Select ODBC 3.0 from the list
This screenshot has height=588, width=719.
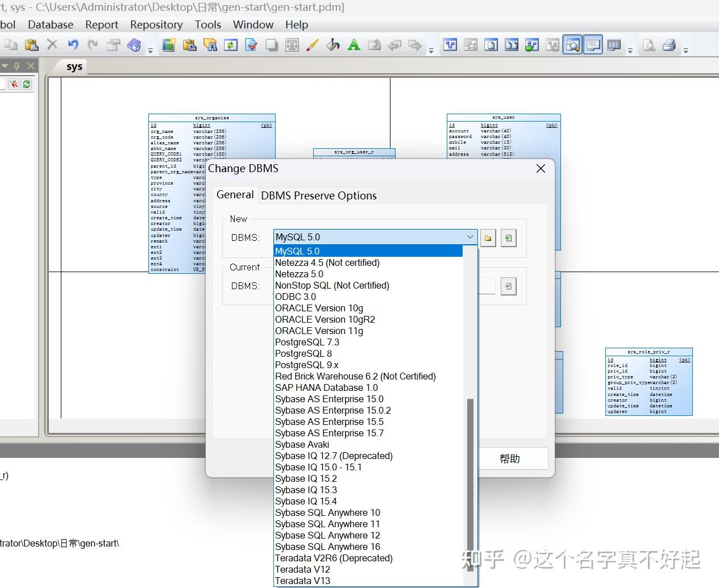tap(368, 297)
